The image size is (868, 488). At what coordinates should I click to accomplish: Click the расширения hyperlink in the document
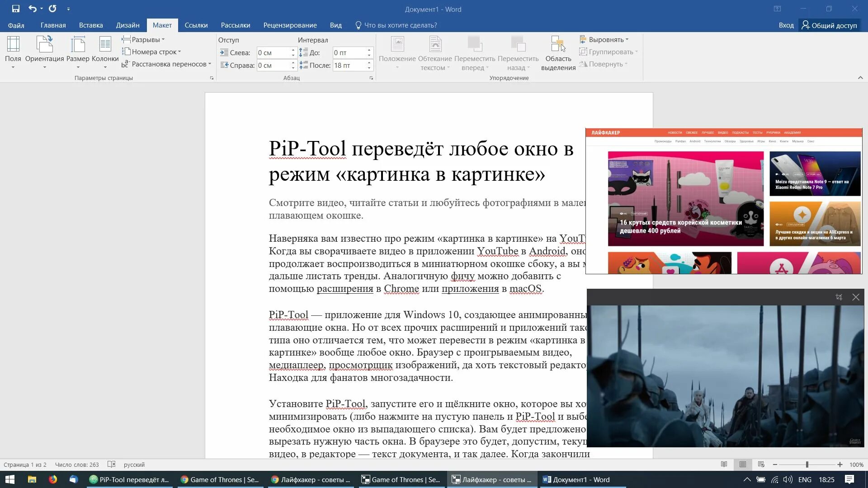(x=344, y=289)
